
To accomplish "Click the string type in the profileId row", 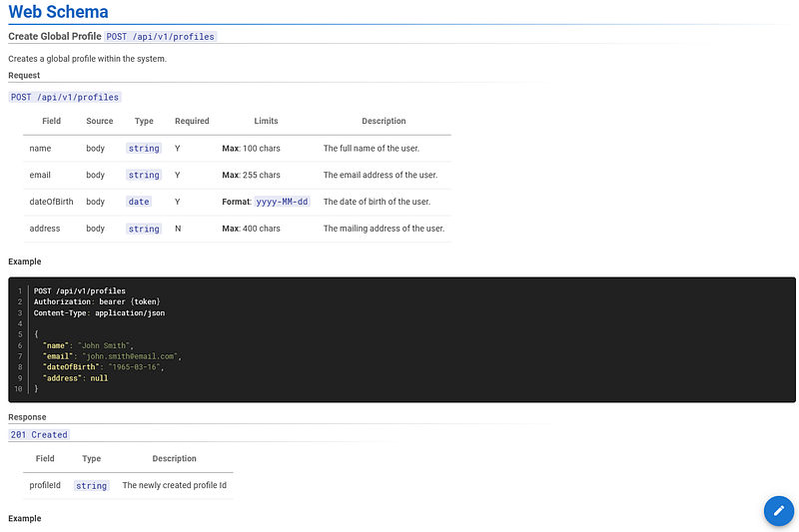I will (x=92, y=486).
